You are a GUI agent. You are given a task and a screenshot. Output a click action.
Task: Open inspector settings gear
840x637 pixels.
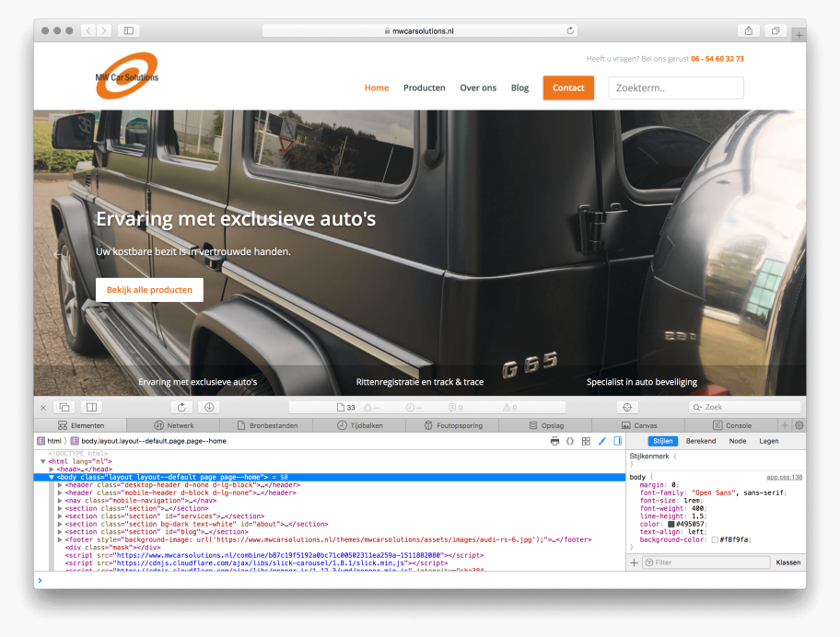click(799, 425)
